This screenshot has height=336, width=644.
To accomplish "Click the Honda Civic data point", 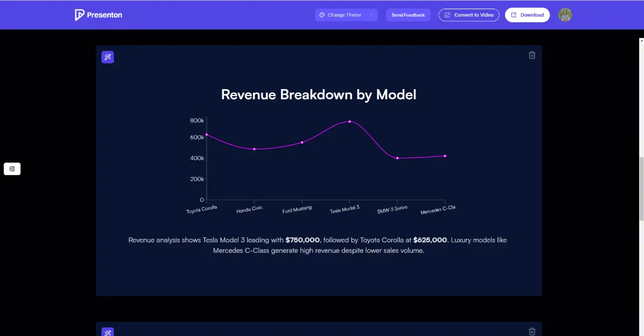I will (x=254, y=149).
